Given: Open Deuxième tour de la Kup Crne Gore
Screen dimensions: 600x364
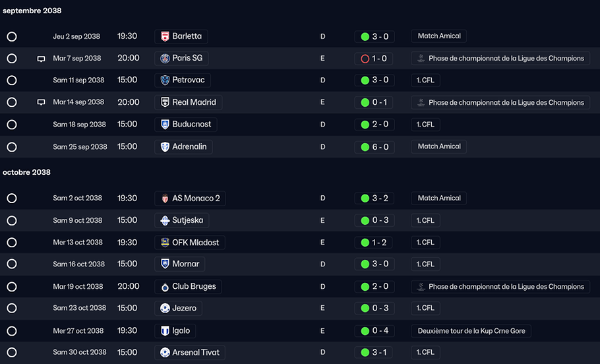Looking at the screenshot, I should [471, 331].
